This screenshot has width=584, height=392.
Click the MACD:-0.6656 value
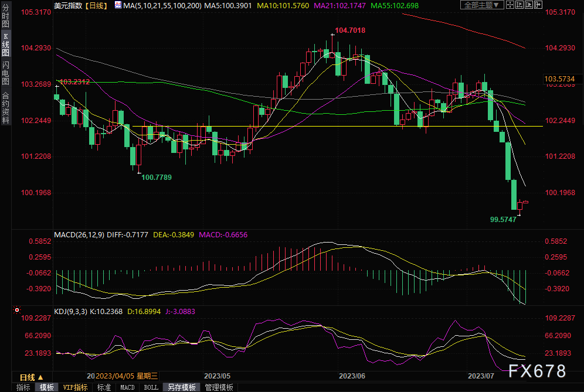coord(223,235)
